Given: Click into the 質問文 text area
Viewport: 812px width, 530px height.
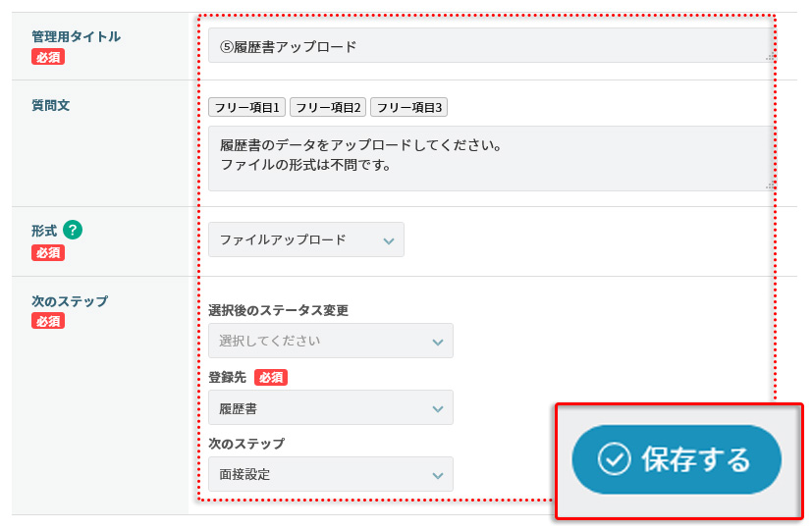Looking at the screenshot, I should coord(486,157).
